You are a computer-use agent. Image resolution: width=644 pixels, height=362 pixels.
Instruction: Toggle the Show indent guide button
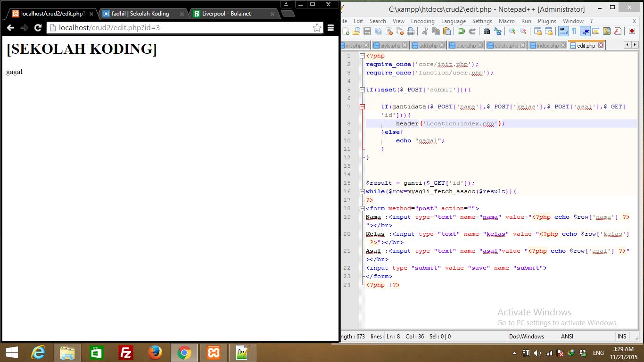pyautogui.click(x=585, y=31)
